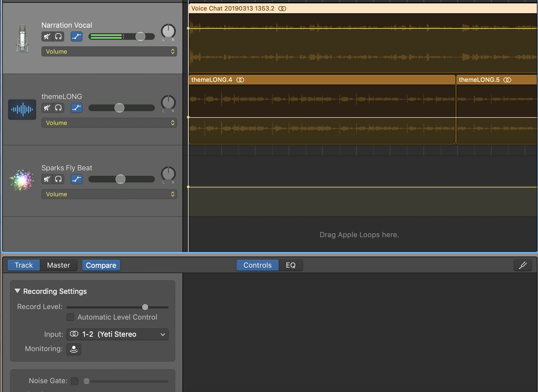Click the Record Level slider handle

(x=145, y=307)
